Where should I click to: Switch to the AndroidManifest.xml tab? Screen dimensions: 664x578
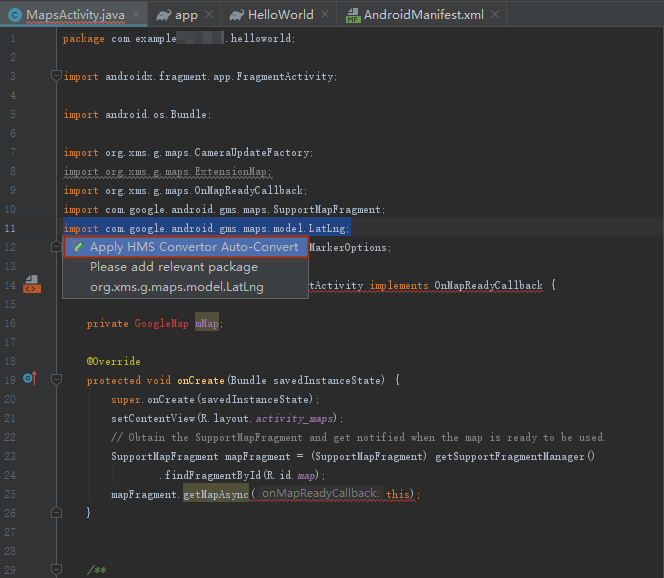coord(422,15)
